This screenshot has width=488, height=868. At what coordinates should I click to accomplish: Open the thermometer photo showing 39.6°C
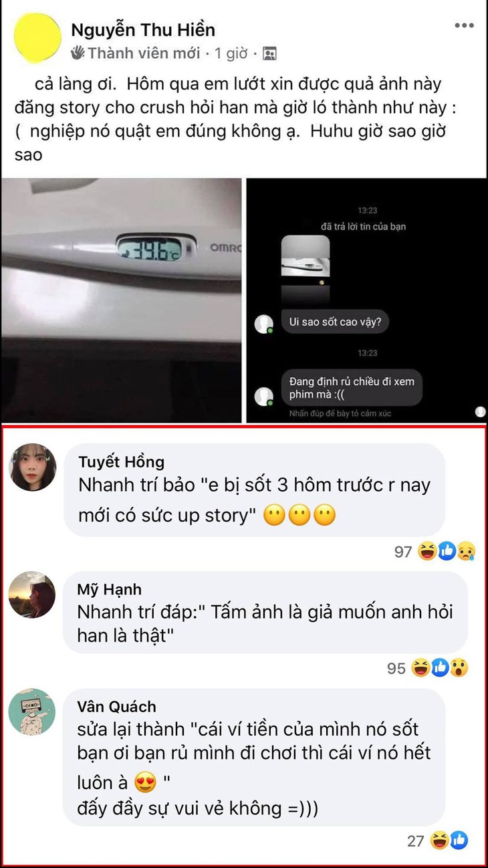tap(121, 300)
